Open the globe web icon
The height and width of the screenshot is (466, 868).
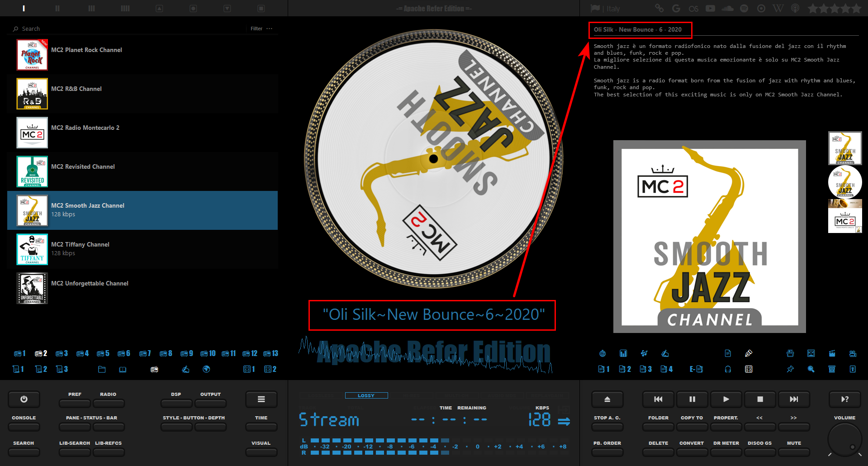[x=206, y=369]
